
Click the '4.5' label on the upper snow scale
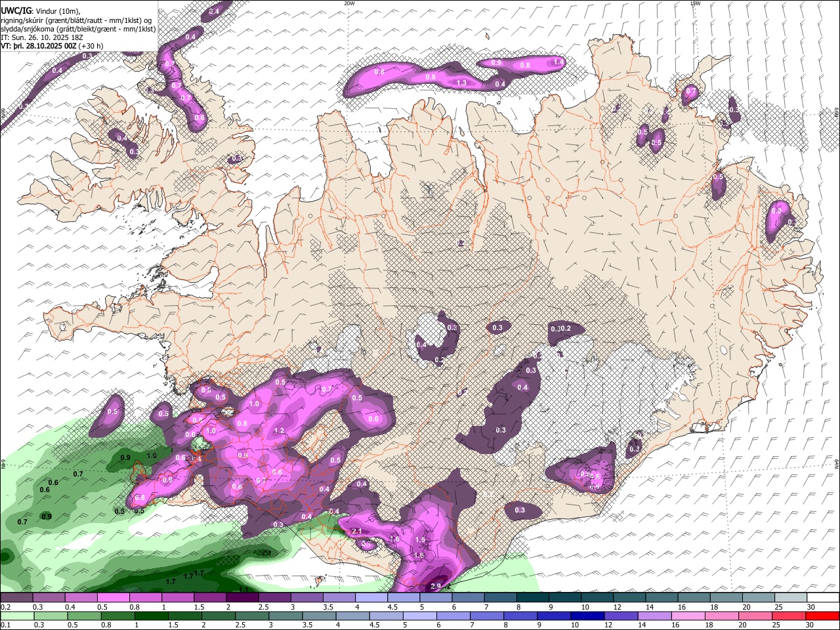pyautogui.click(x=392, y=607)
